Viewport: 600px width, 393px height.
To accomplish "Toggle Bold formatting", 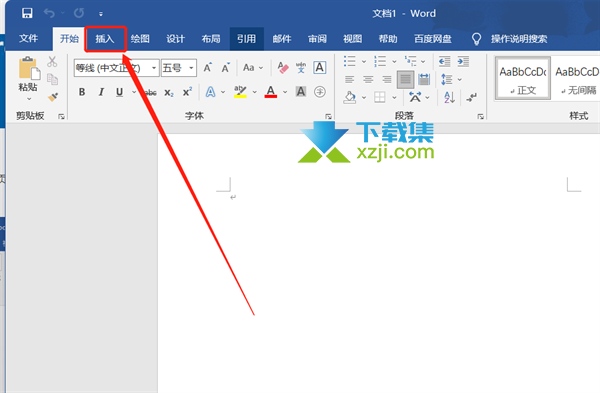I will tap(82, 92).
